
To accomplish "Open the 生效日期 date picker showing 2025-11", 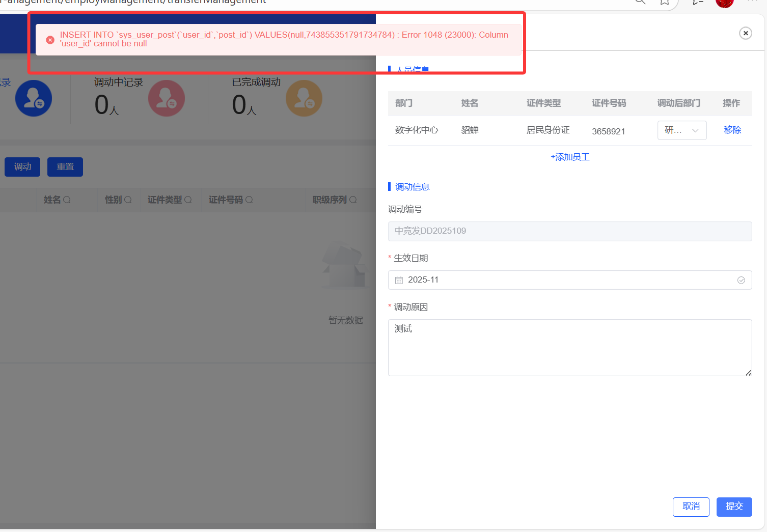I will tap(570, 280).
